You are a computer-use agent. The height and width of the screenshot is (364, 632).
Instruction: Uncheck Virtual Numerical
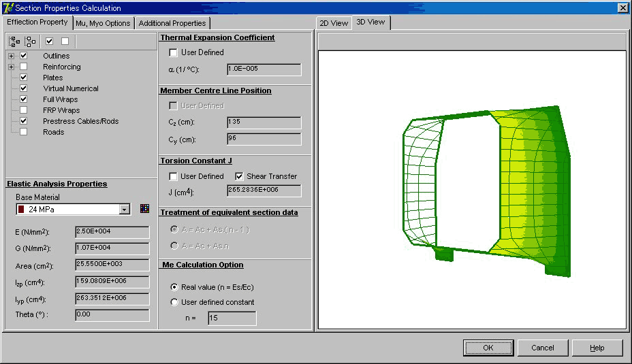point(23,88)
